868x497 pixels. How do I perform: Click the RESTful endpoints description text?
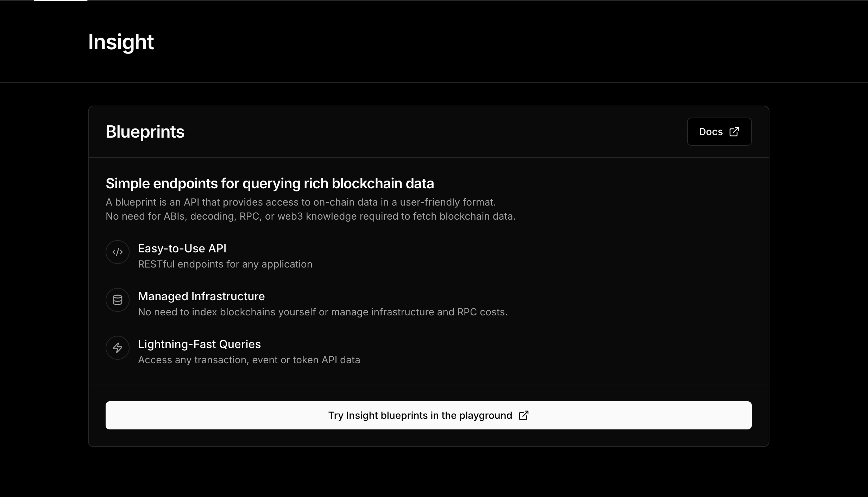225,264
